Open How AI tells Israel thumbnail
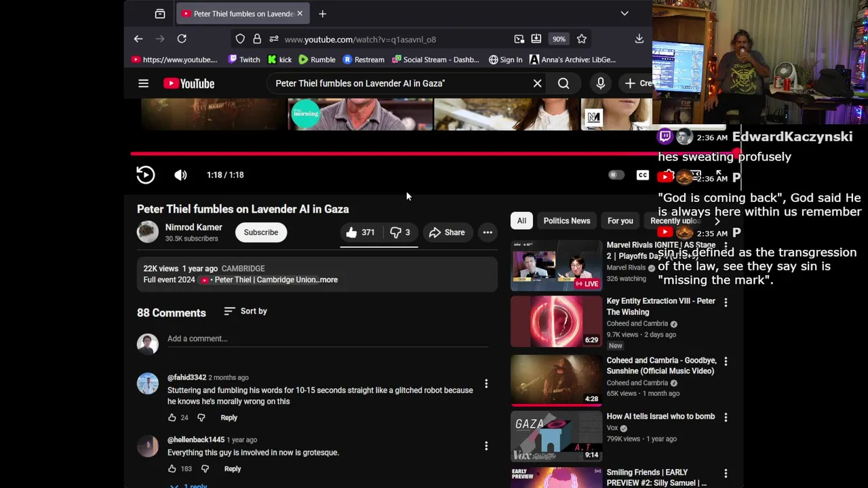868x488 pixels. [556, 436]
